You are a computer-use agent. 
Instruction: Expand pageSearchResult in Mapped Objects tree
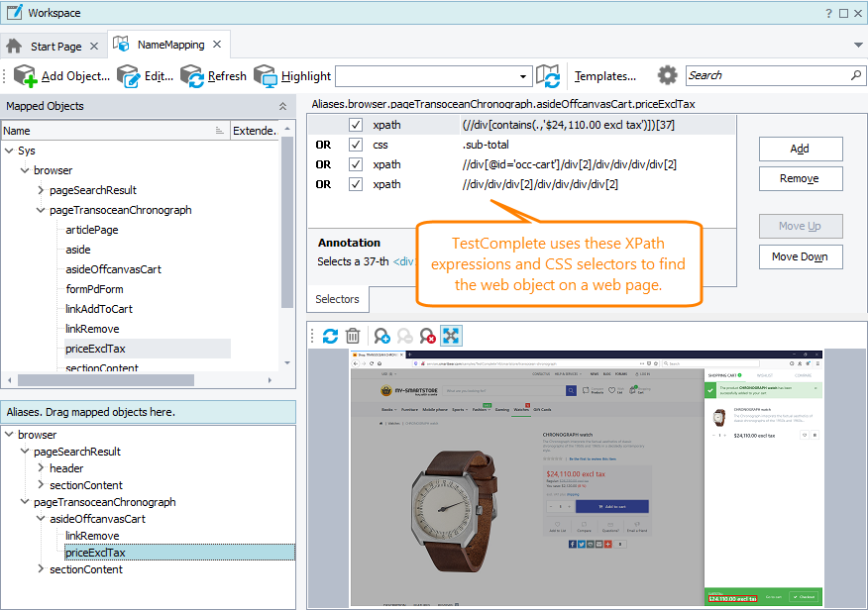click(41, 190)
